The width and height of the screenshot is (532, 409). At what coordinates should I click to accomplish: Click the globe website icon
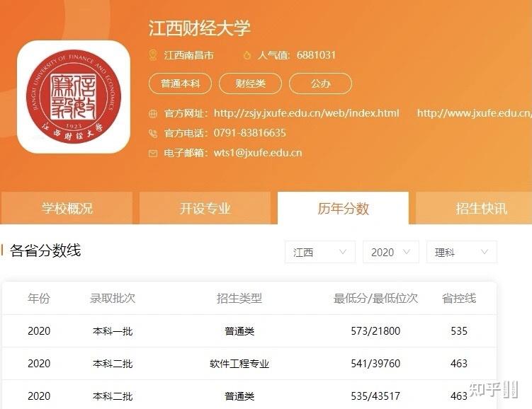pyautogui.click(x=153, y=114)
